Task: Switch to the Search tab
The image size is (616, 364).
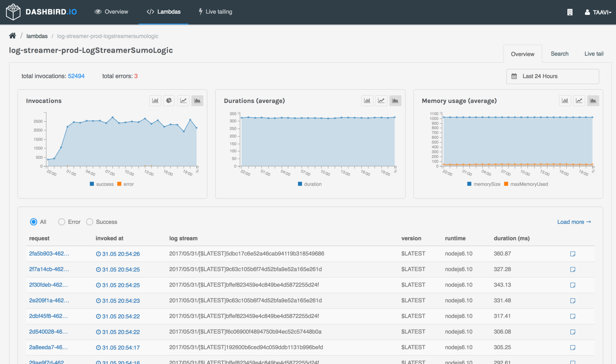Action: tap(559, 54)
